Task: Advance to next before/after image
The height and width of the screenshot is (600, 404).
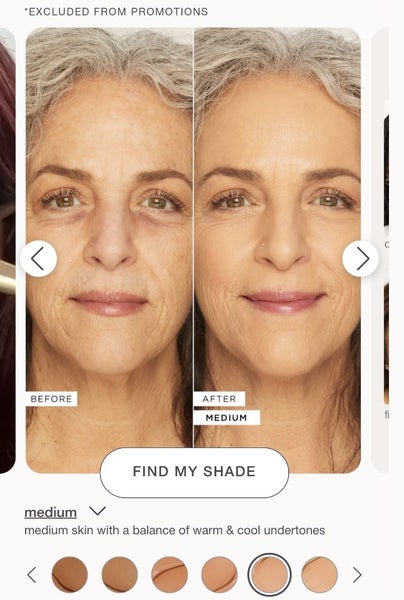Action: pyautogui.click(x=360, y=259)
